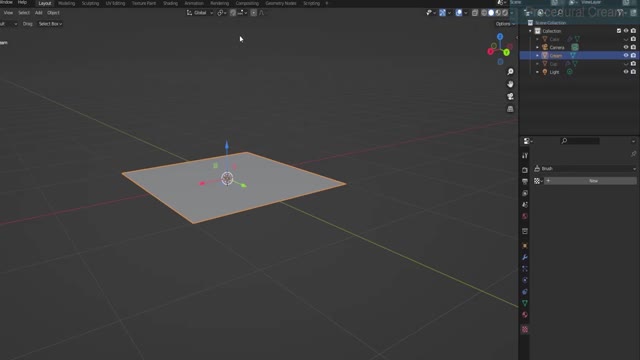640x360 pixels.
Task: Open the View Layer properties tab
Action: [525, 193]
